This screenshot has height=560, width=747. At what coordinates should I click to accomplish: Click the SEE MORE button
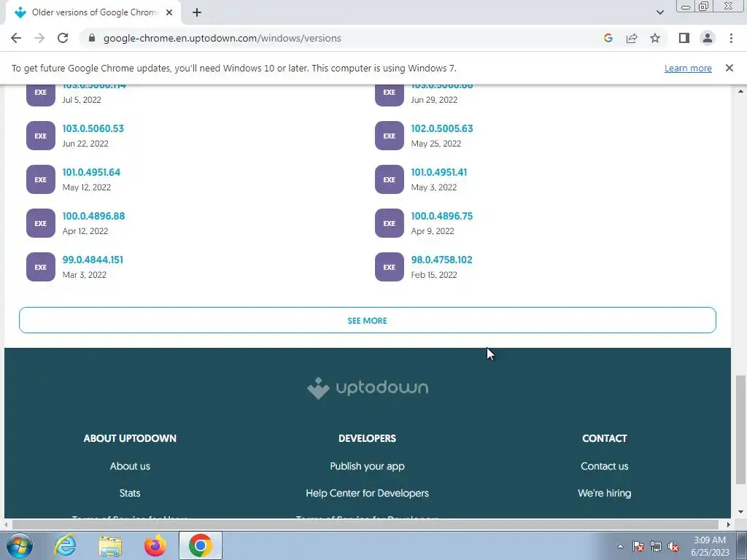point(368,320)
